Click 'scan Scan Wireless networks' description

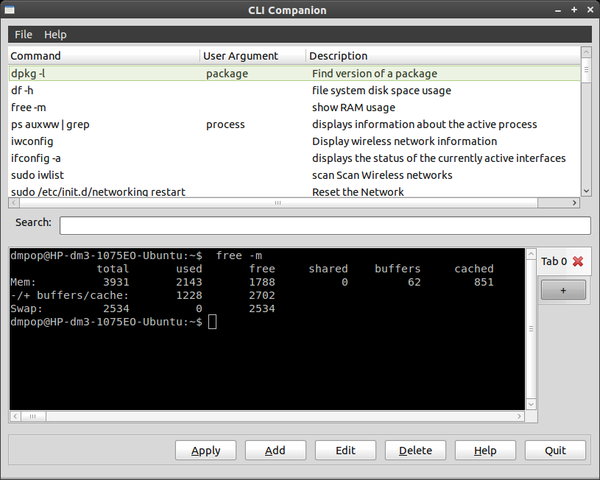pyautogui.click(x=382, y=175)
